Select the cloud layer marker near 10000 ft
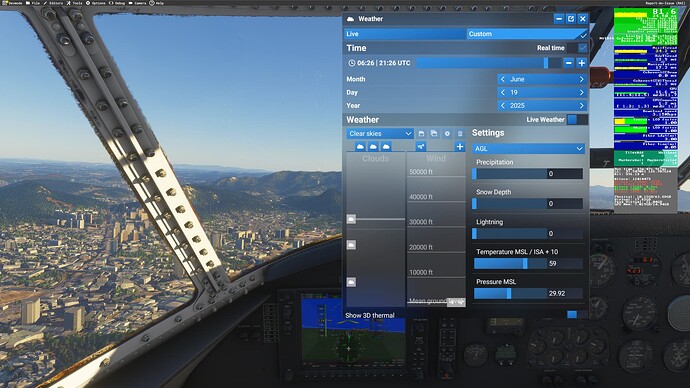Screen dimensions: 690x388 coord(351,282)
